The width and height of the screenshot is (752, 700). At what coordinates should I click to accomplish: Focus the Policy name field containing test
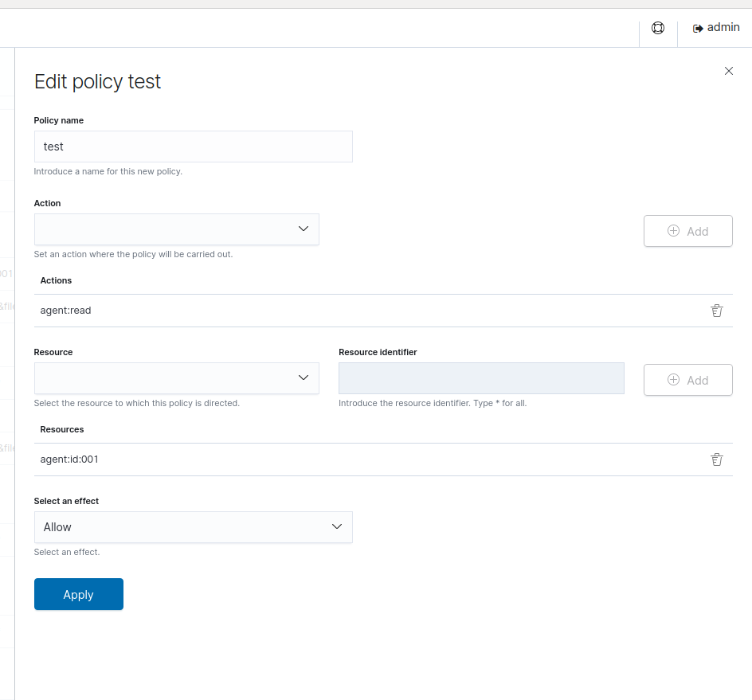(193, 147)
